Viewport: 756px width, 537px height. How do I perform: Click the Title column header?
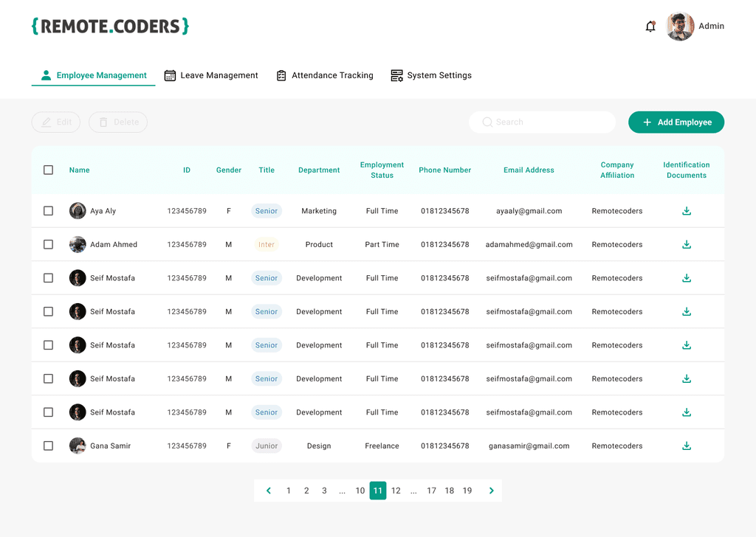click(x=267, y=170)
